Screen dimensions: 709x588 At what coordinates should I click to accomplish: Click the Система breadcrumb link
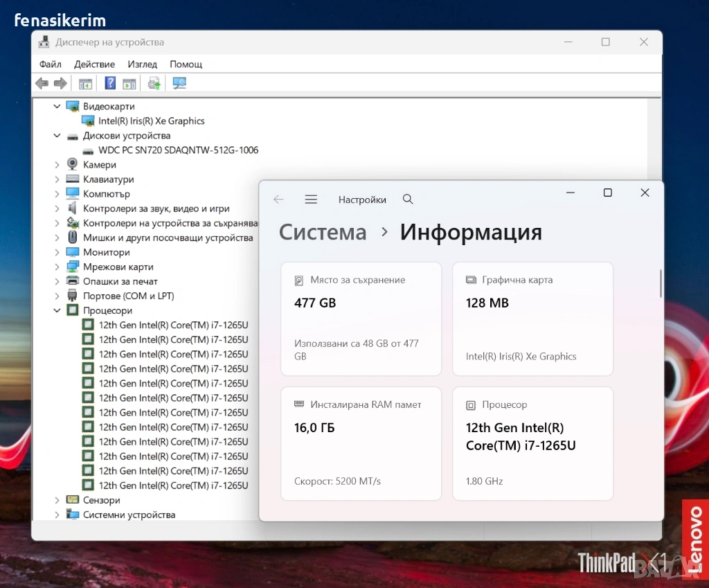click(323, 232)
